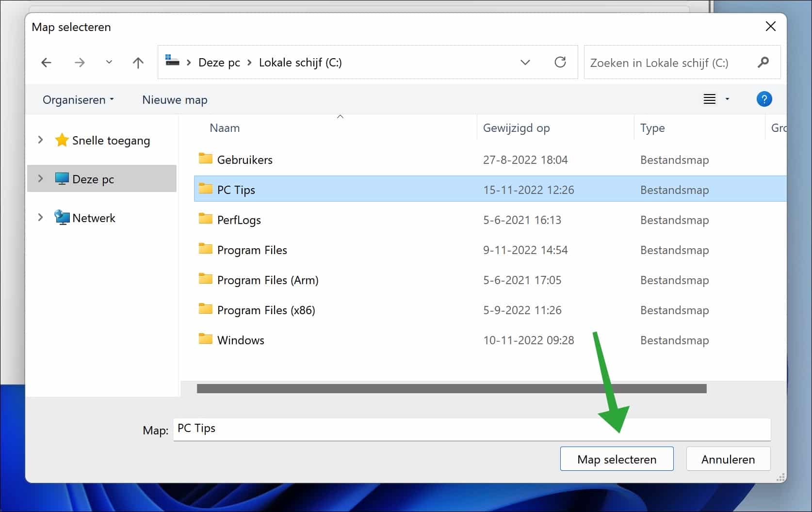The image size is (812, 512).
Task: Click the forward navigation arrow
Action: [80, 62]
